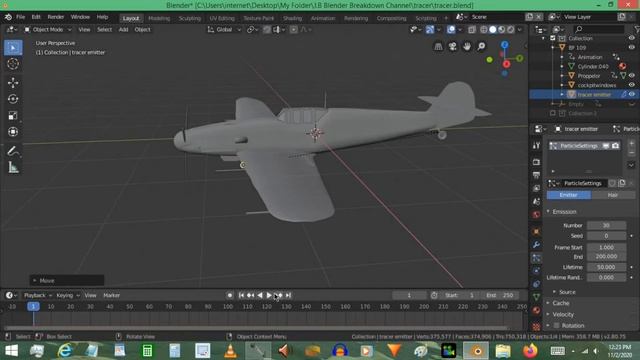The image size is (640, 360).
Task: Expand the Rotation panel
Action: pos(548,325)
